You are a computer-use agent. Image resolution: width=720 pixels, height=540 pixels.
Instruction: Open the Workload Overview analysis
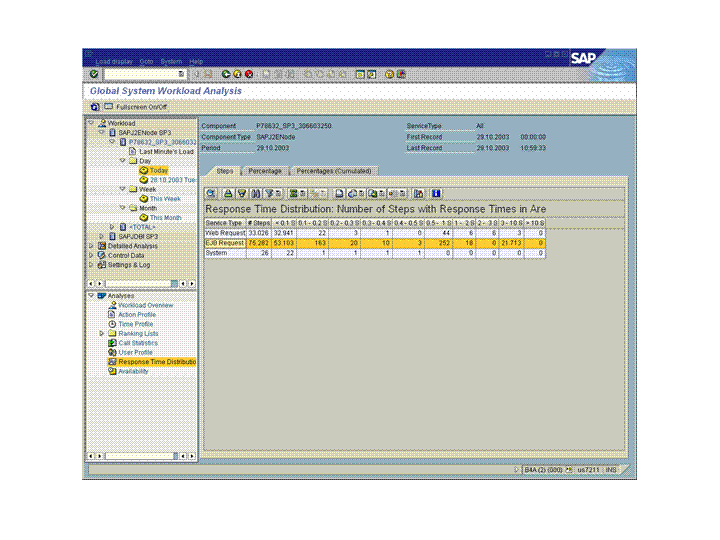coord(145,305)
